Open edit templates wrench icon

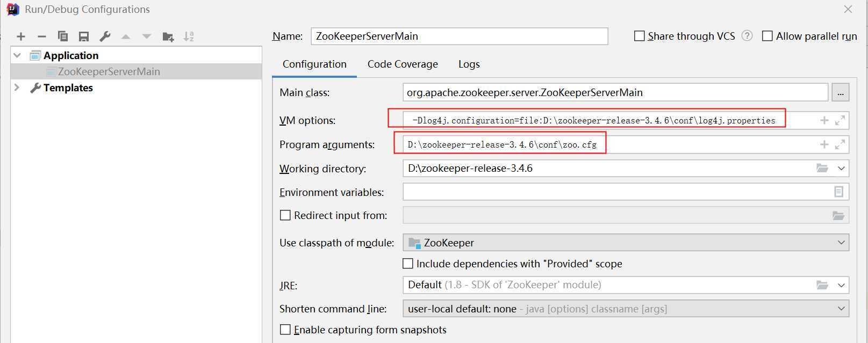click(x=105, y=37)
